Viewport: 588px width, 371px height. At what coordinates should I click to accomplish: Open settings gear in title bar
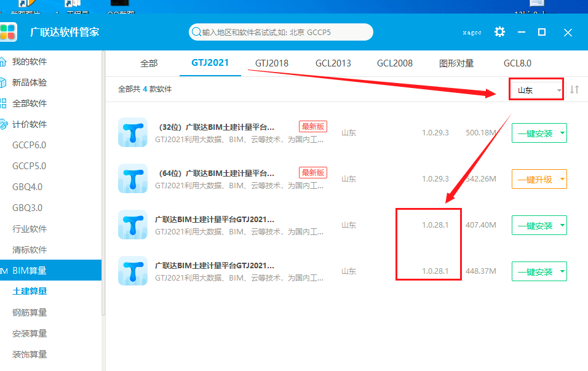[499, 32]
